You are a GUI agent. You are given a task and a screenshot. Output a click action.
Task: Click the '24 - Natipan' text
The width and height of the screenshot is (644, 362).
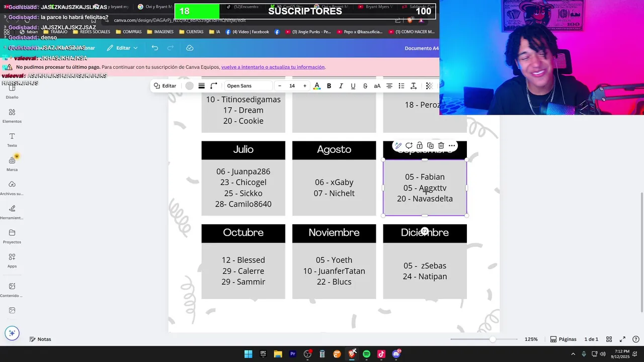tap(425, 277)
